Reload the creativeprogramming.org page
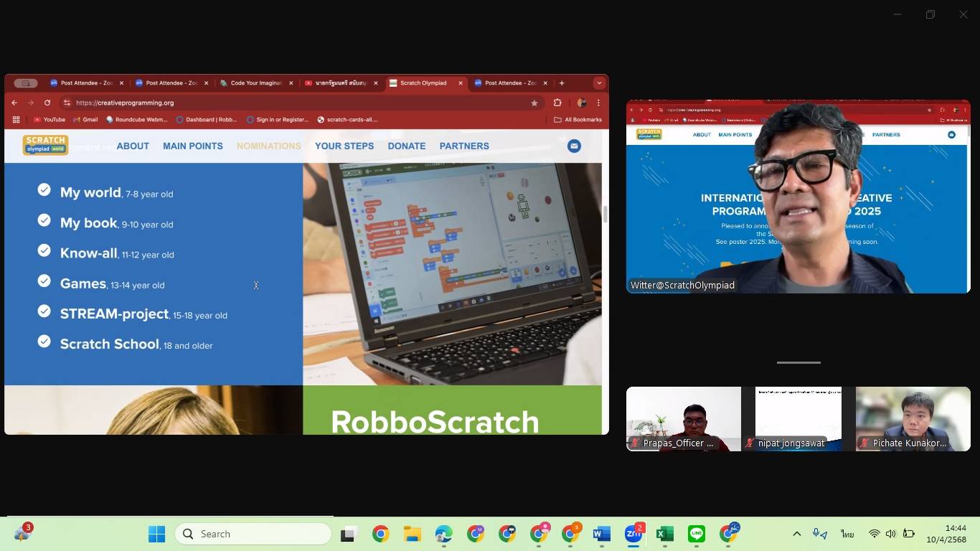This screenshot has height=551, width=980. point(47,103)
